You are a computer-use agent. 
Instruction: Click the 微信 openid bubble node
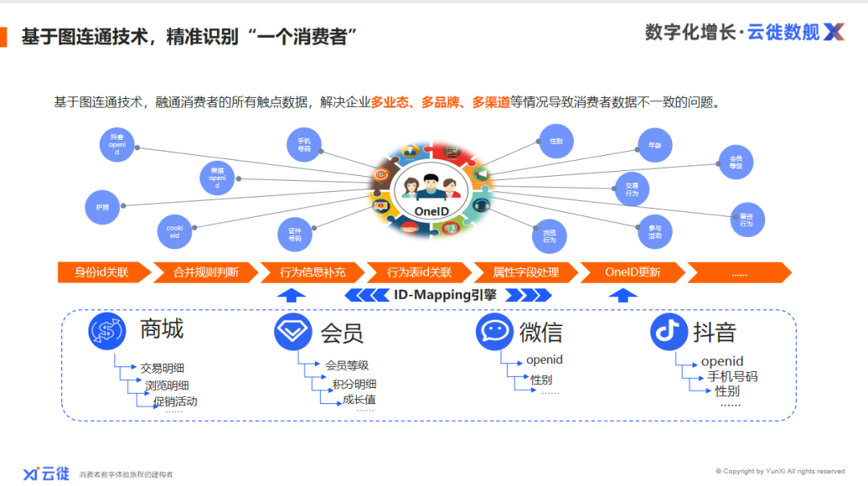pos(217,178)
